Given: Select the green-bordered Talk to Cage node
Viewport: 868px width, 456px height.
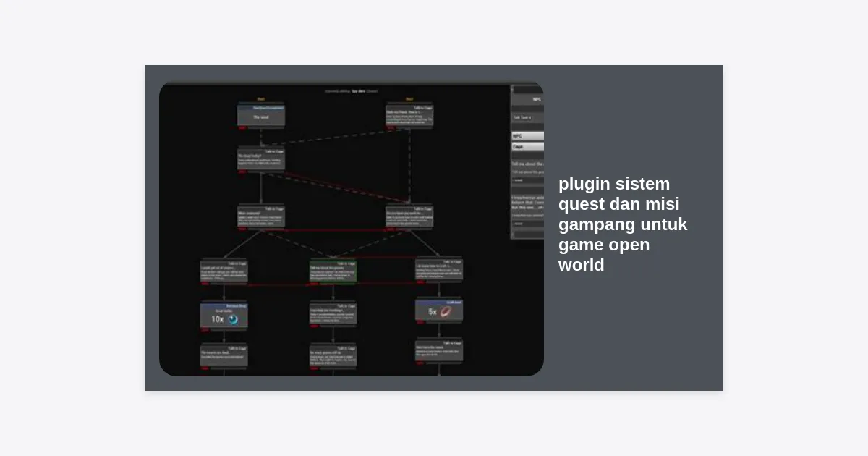Looking at the screenshot, I should point(333,271).
